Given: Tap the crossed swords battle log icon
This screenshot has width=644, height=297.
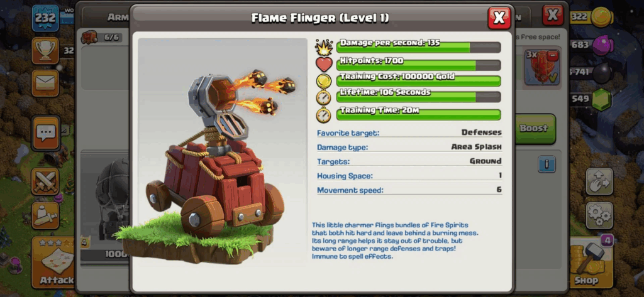Looking at the screenshot, I should (45, 181).
